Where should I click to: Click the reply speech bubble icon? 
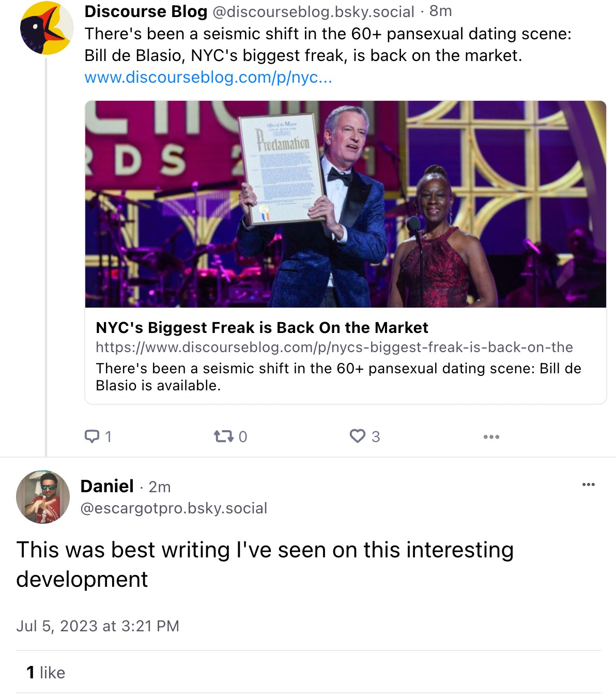[x=92, y=436]
